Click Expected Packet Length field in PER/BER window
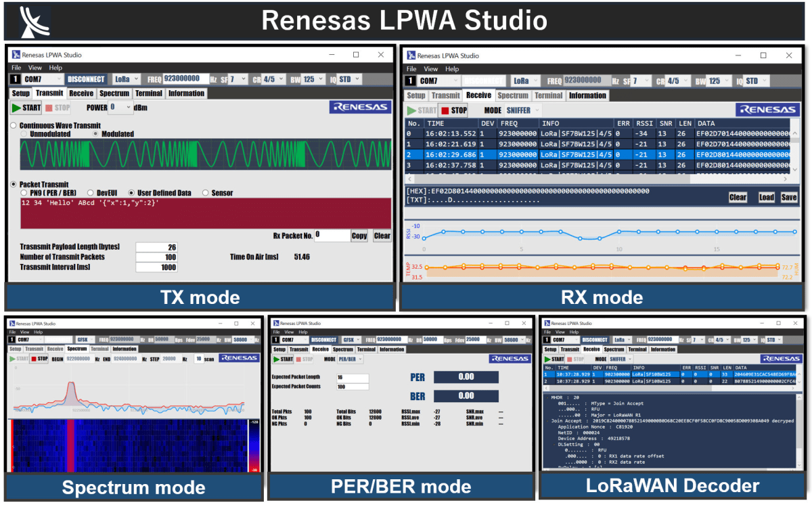 pos(353,377)
